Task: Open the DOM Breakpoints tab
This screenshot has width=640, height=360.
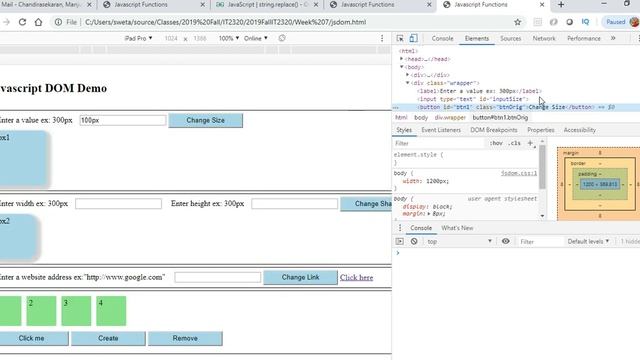Action: pyautogui.click(x=493, y=130)
